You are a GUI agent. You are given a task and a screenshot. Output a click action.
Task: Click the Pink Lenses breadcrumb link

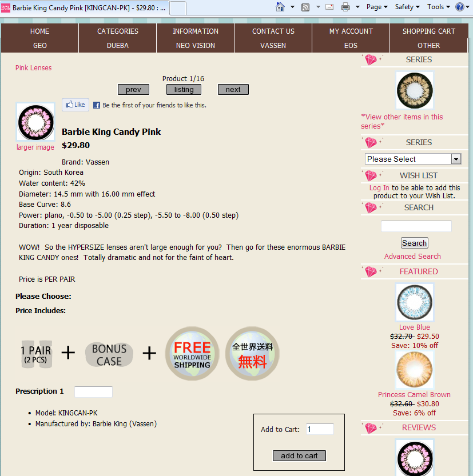[x=33, y=67]
